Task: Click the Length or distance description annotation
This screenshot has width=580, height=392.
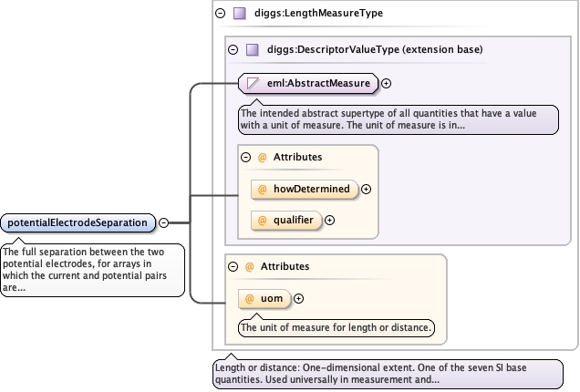Action: pos(388,374)
